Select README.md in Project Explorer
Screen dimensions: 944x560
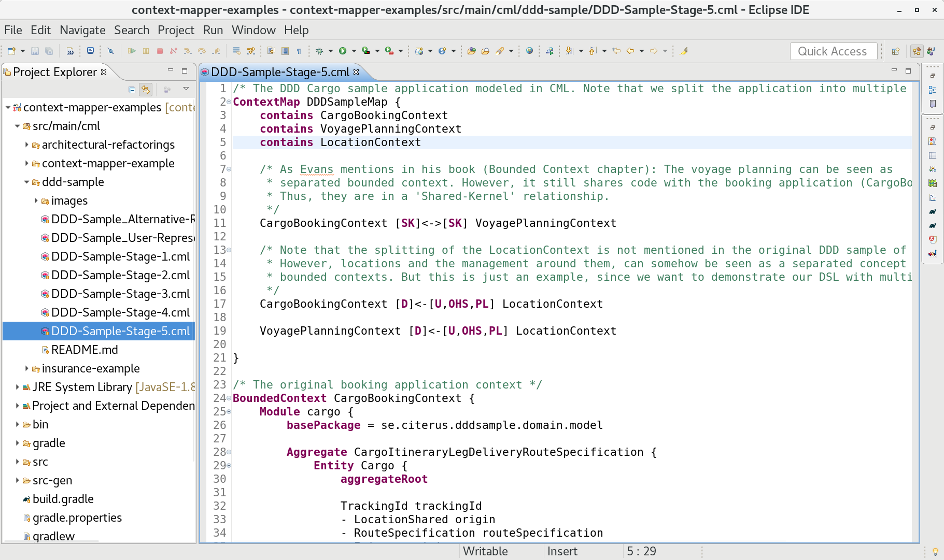[x=84, y=350]
